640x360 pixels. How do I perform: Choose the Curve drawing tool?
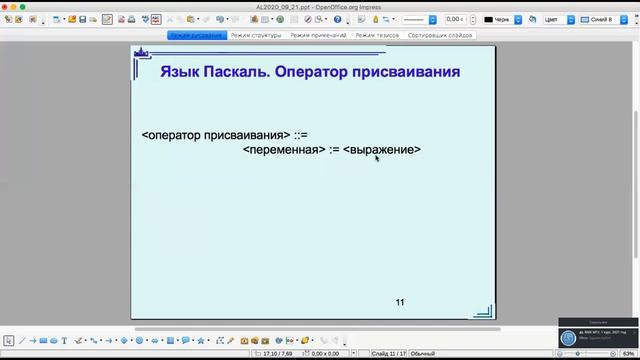(78, 340)
